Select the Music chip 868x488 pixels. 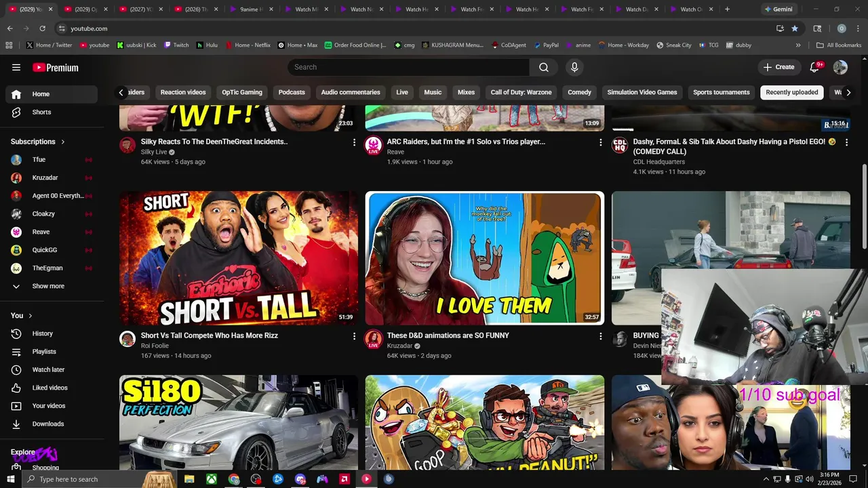433,92
